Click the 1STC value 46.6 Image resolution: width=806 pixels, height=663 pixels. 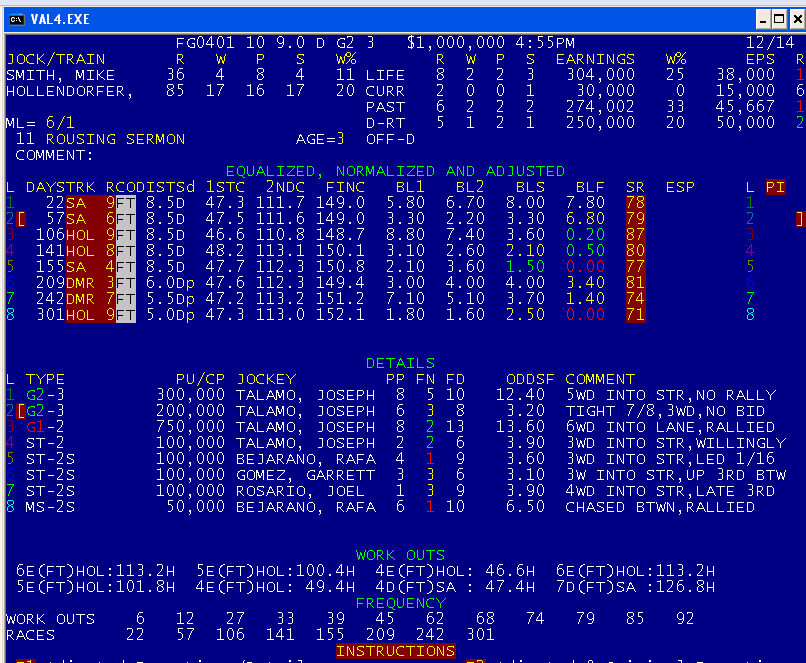[225, 235]
